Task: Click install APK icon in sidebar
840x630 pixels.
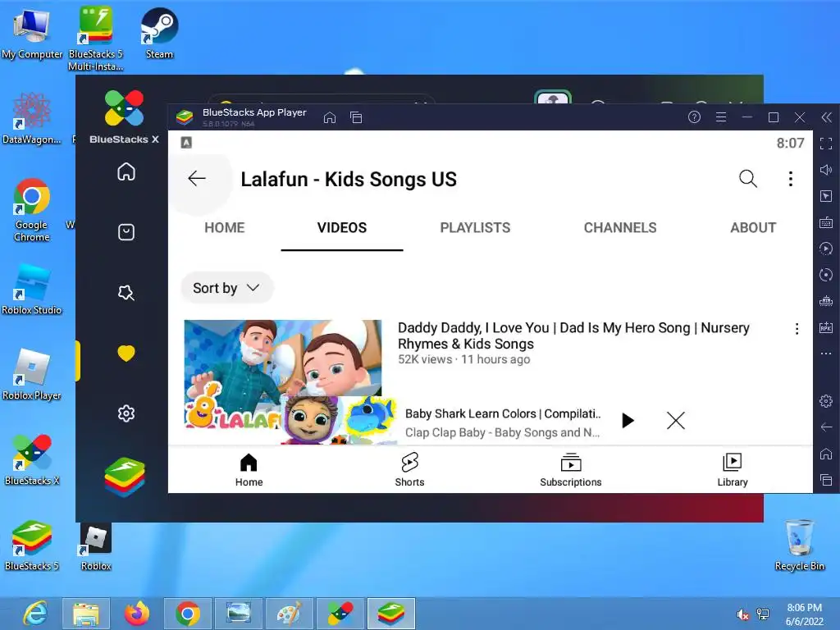Action: coord(826,327)
